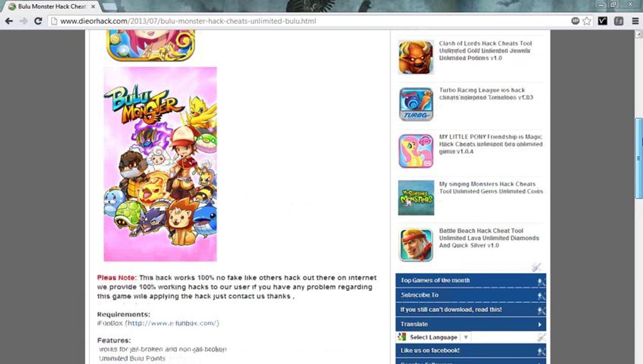This screenshot has height=364, width=643.
Task: Click wrench icon beside can't download header
Action: click(x=541, y=311)
